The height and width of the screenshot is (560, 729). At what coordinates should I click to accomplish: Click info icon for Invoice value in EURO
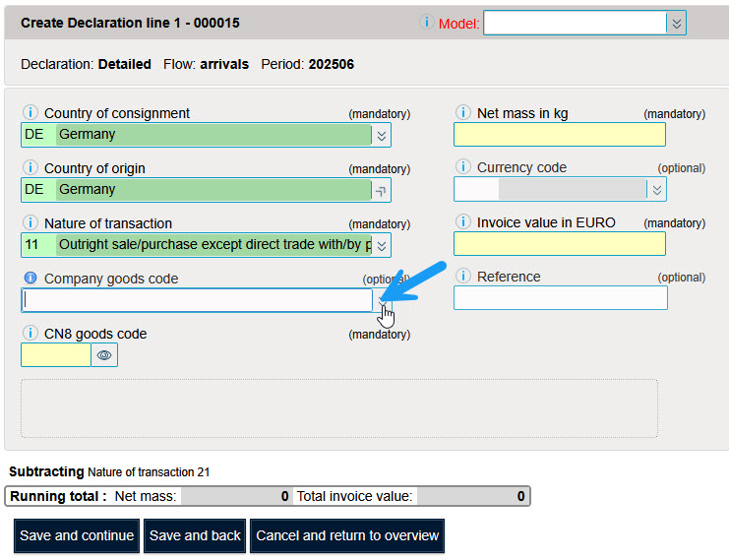pyautogui.click(x=462, y=222)
